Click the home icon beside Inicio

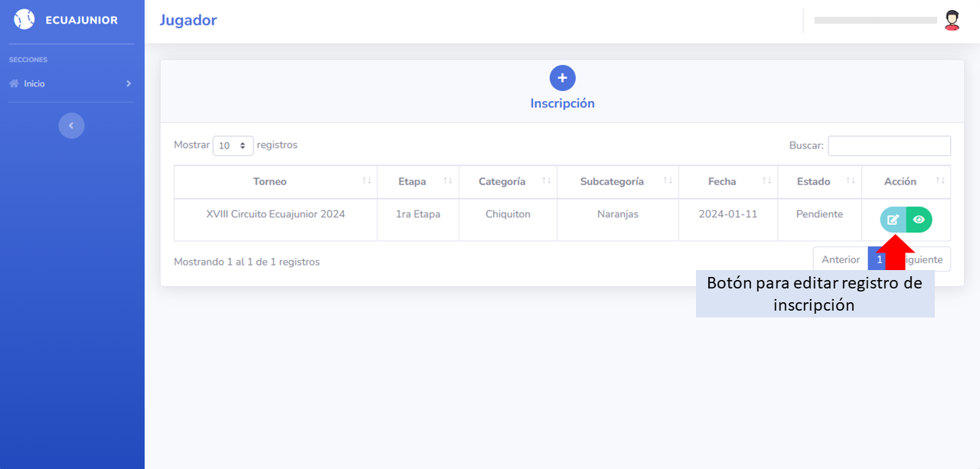14,84
